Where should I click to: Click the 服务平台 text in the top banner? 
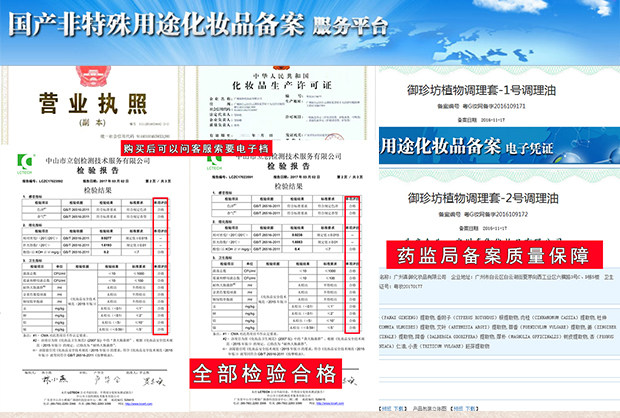[x=350, y=26]
